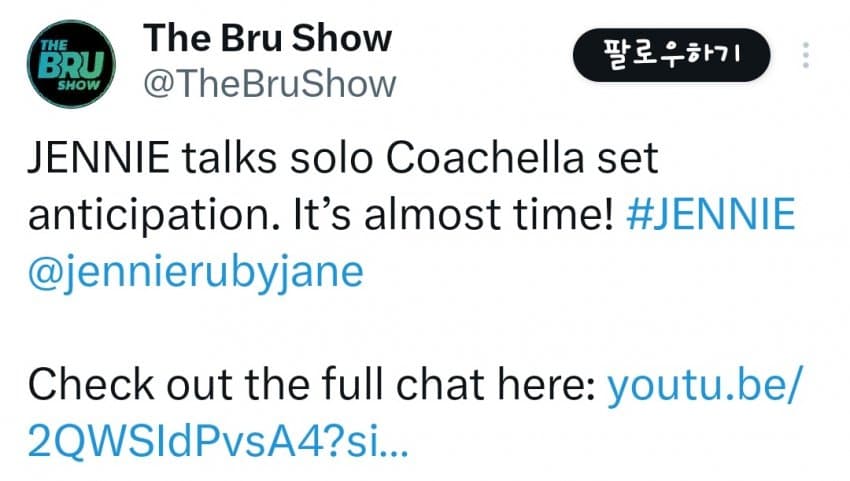This screenshot has height=481, width=850.
Task: Click the @TheBruShow handle
Action: point(270,84)
